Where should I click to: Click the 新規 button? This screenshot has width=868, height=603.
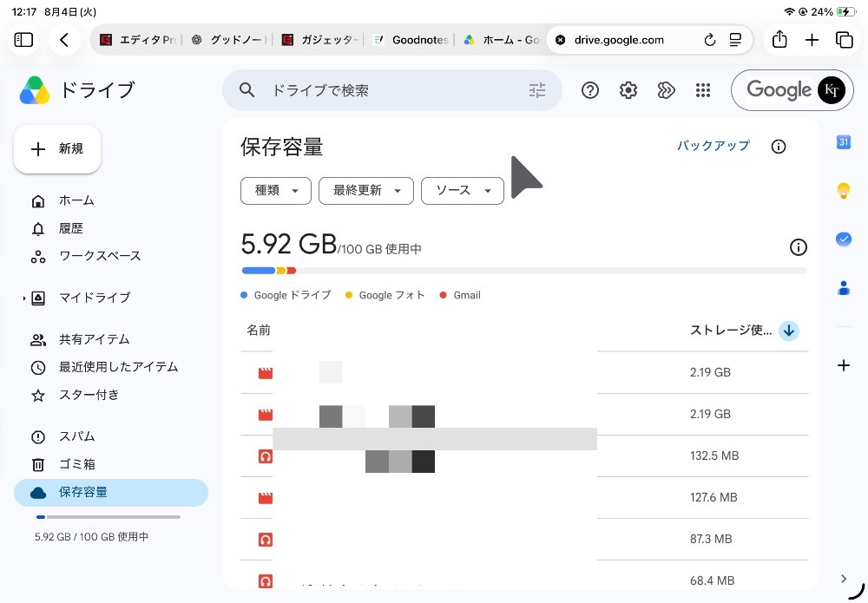pyautogui.click(x=57, y=149)
